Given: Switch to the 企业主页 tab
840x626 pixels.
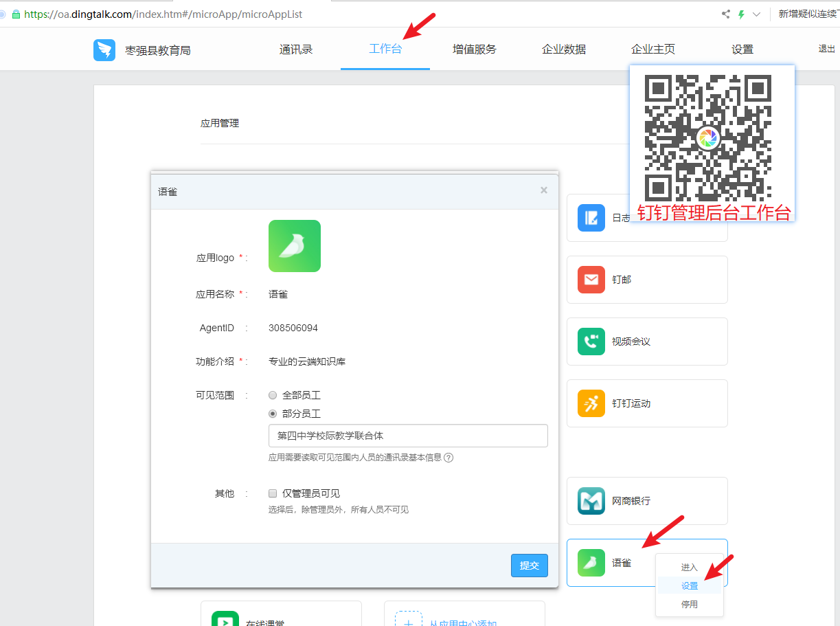Looking at the screenshot, I should pos(653,49).
